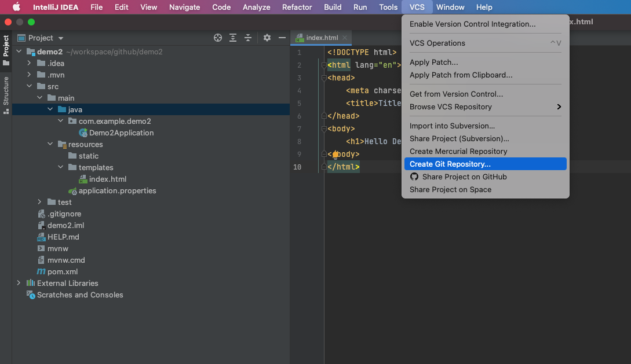Hide the Project panel with the minus icon
Screen dimensions: 631x364
pos(282,38)
